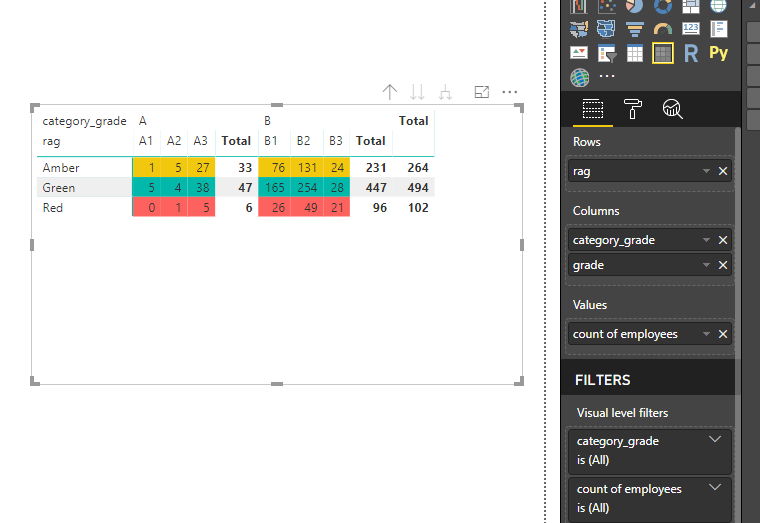
Task: Remove count of employees from Values
Action: (723, 334)
